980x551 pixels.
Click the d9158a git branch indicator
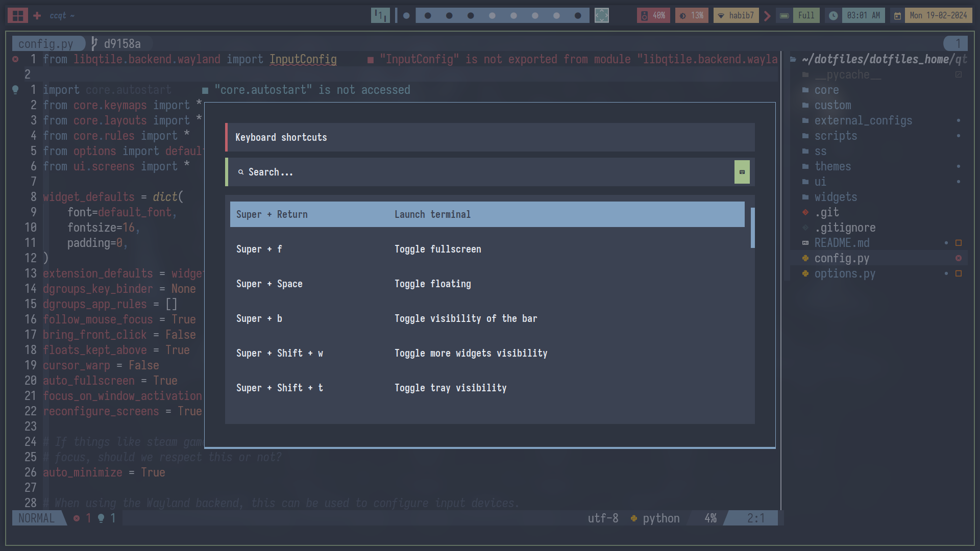click(116, 44)
